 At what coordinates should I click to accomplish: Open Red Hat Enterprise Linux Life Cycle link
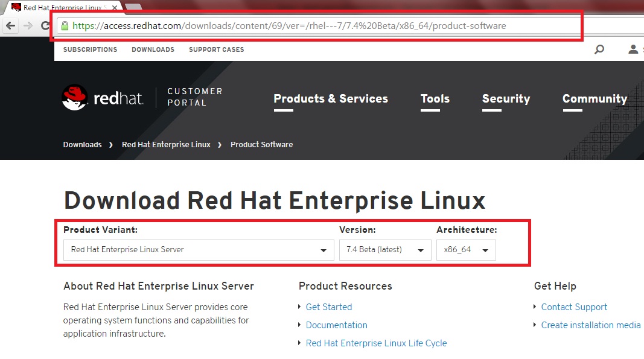376,343
